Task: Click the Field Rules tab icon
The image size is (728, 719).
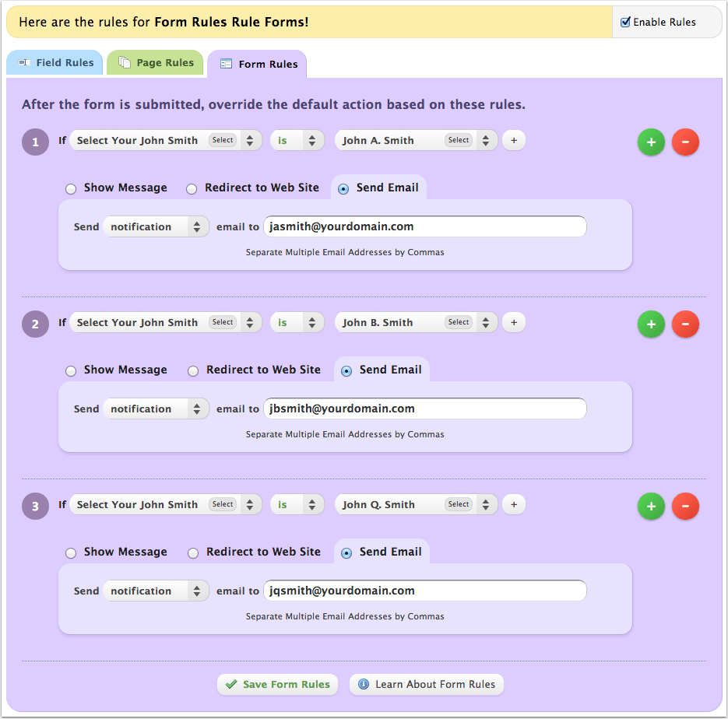Action: point(23,62)
